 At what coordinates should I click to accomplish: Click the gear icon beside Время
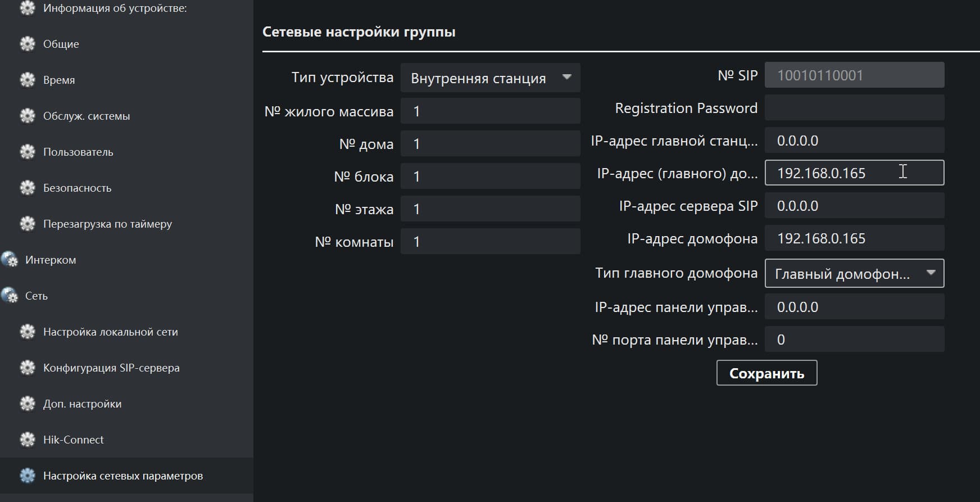pyautogui.click(x=28, y=80)
